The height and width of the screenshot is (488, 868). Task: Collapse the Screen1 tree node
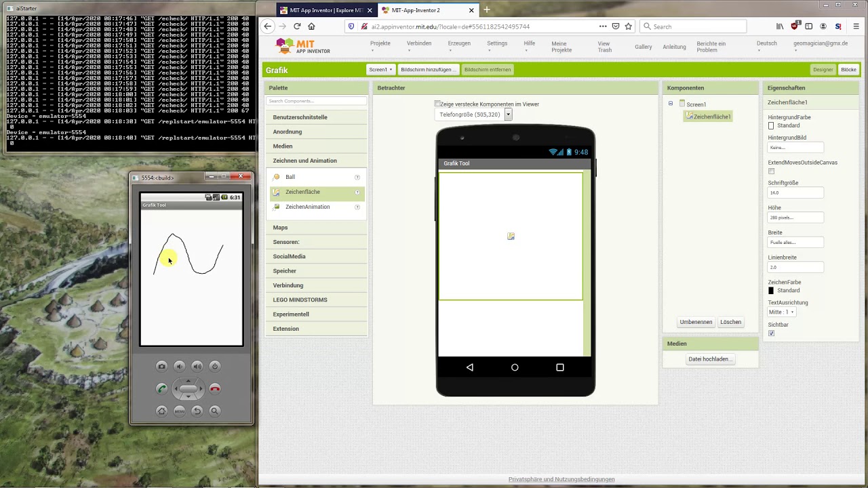(671, 104)
